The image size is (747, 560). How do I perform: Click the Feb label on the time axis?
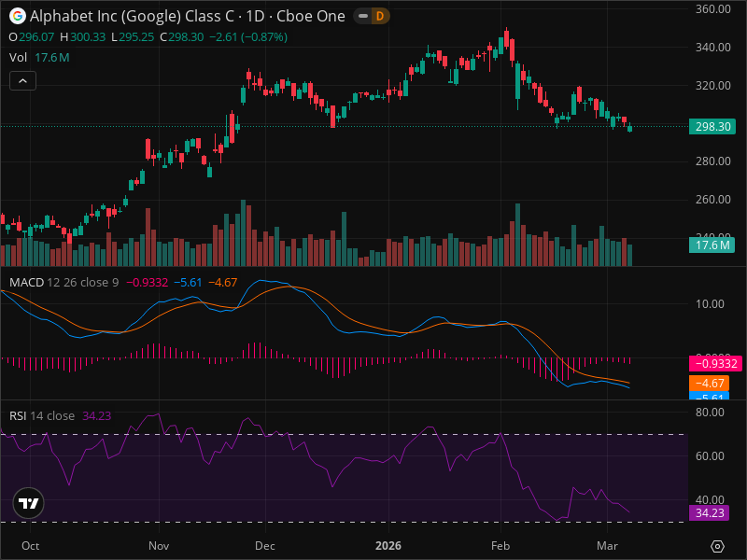(x=500, y=546)
